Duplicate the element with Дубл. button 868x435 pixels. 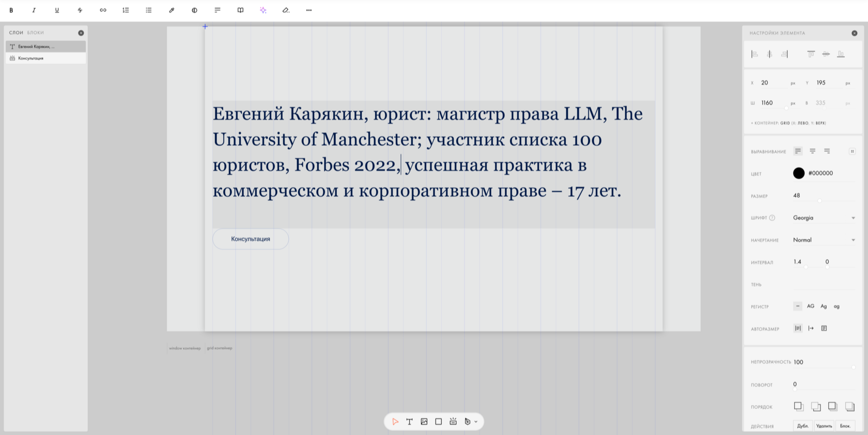(x=803, y=426)
